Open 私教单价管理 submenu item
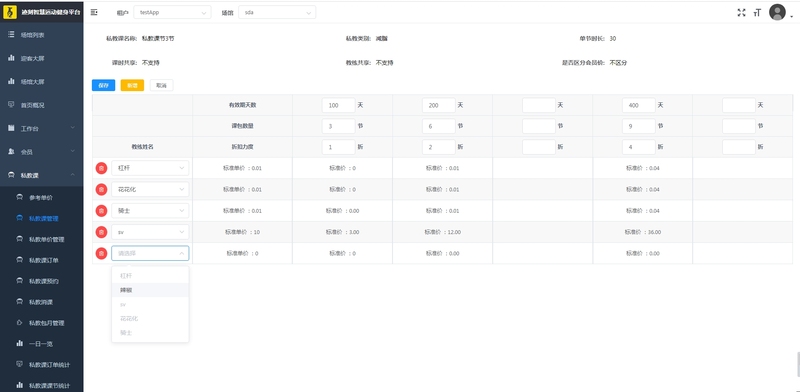800x392 pixels. point(41,239)
